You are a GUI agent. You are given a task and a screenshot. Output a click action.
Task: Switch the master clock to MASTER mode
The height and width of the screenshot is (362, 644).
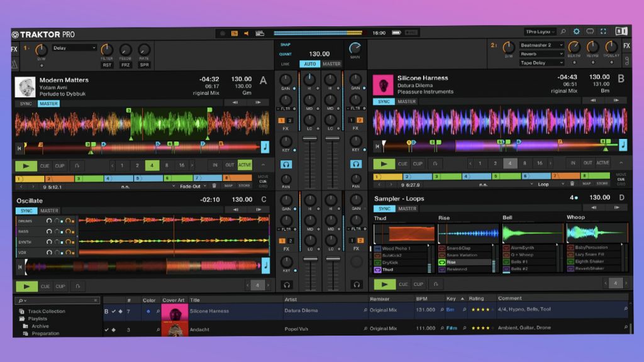pos(331,63)
